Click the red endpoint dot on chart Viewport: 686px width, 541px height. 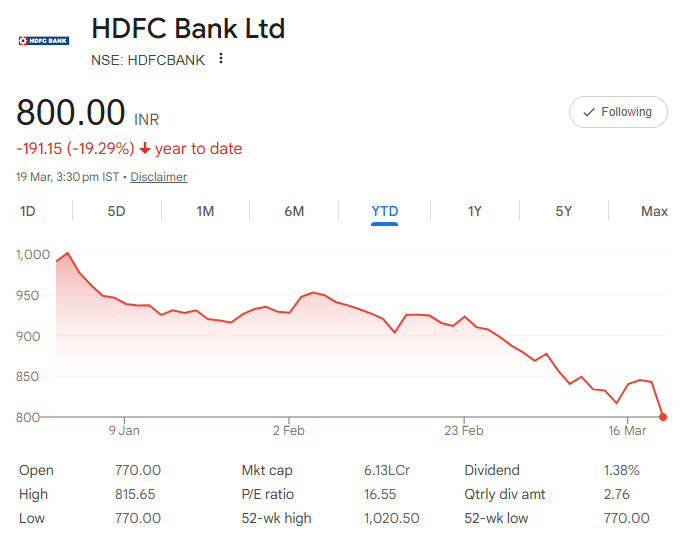[x=664, y=417]
